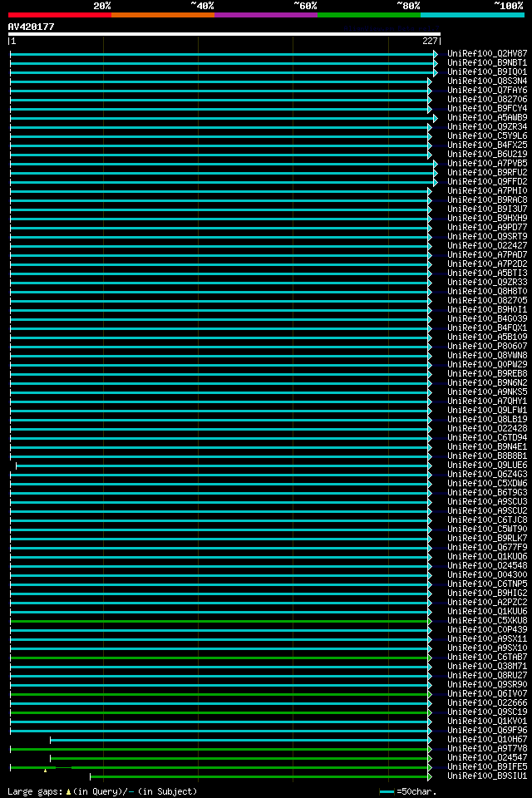Select the UniRef100_Q0PW29 label
The width and height of the screenshot is (532, 798).
(x=487, y=364)
